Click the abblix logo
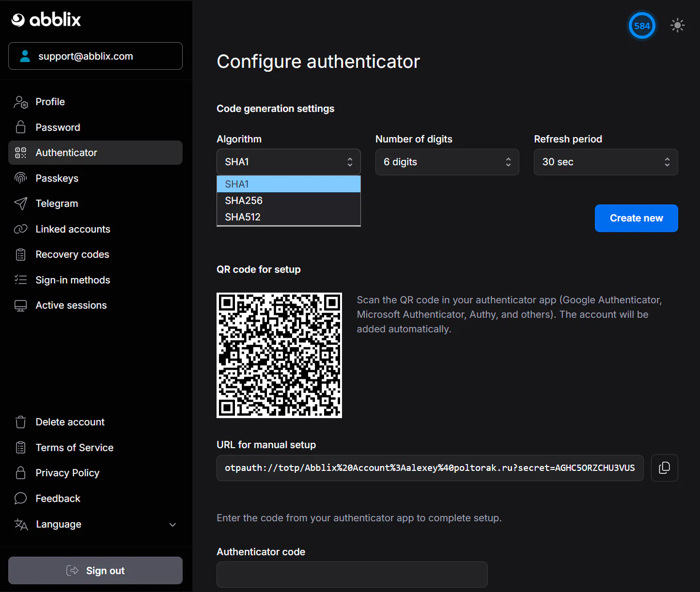The width and height of the screenshot is (700, 592). tap(46, 19)
